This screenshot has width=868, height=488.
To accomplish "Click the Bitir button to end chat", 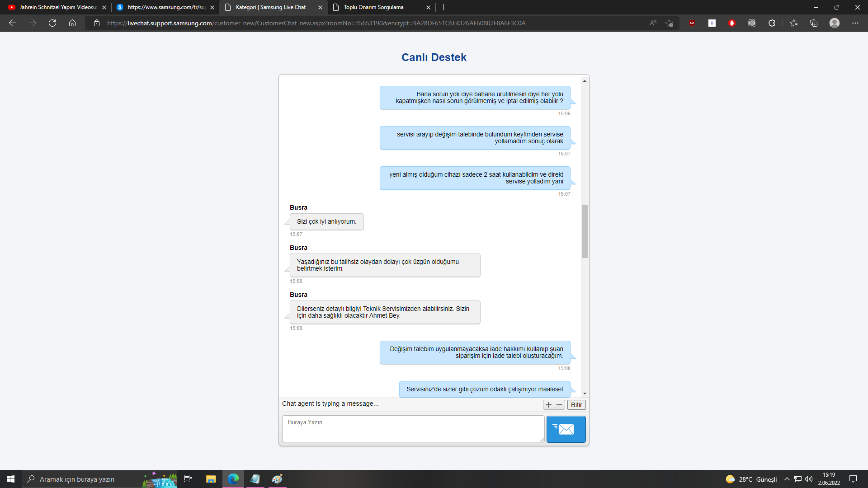I will pyautogui.click(x=576, y=405).
